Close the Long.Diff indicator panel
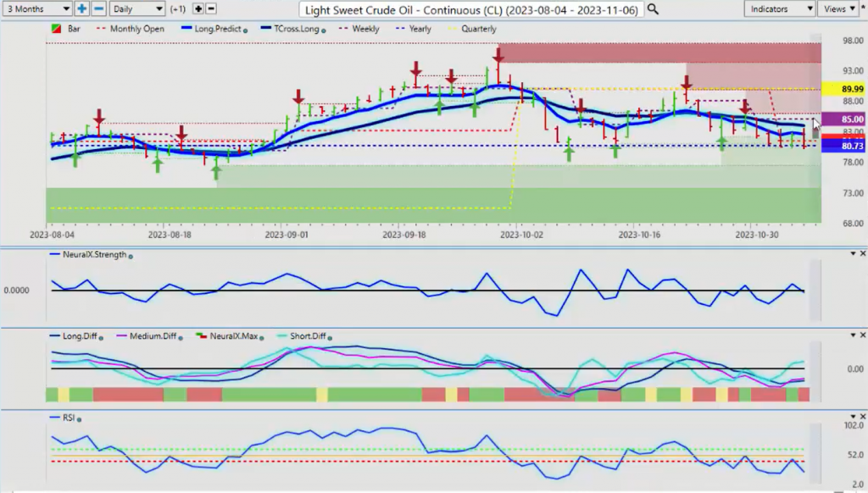868x493 pixels. [x=862, y=335]
